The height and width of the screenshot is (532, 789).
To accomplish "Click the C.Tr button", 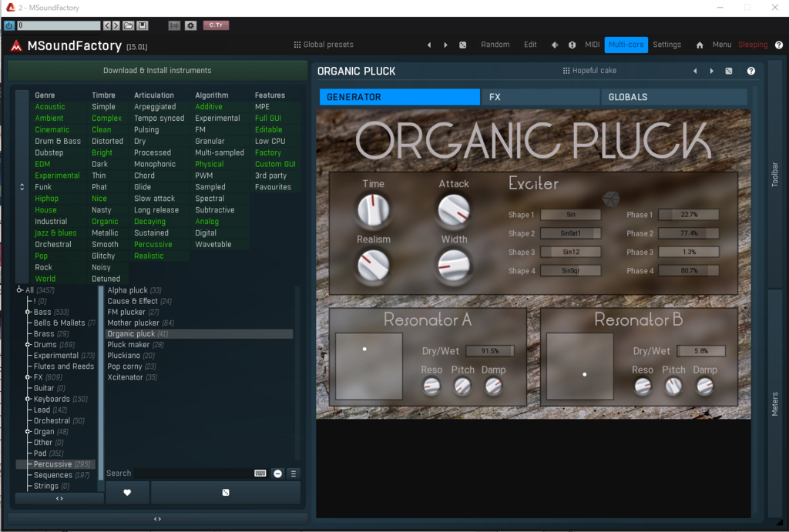I will pos(216,25).
